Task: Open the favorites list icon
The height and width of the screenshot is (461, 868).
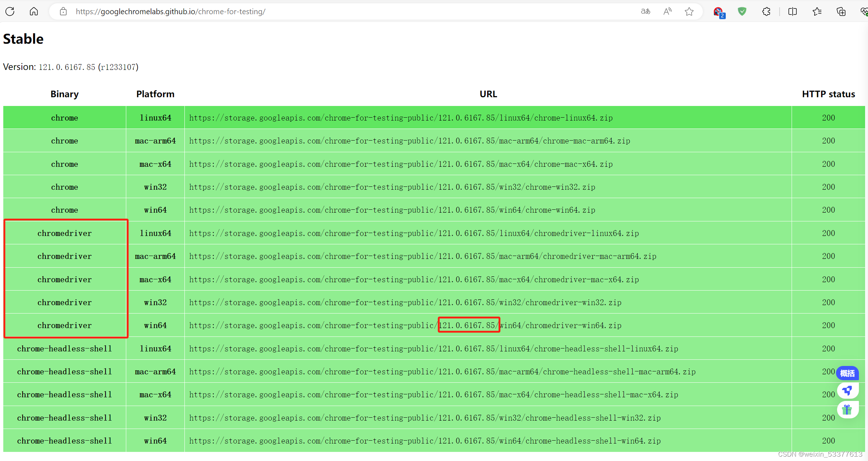Action: [817, 11]
